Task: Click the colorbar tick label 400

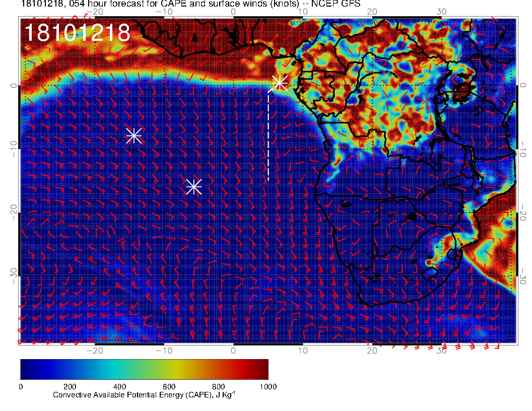Action: [x=119, y=387]
